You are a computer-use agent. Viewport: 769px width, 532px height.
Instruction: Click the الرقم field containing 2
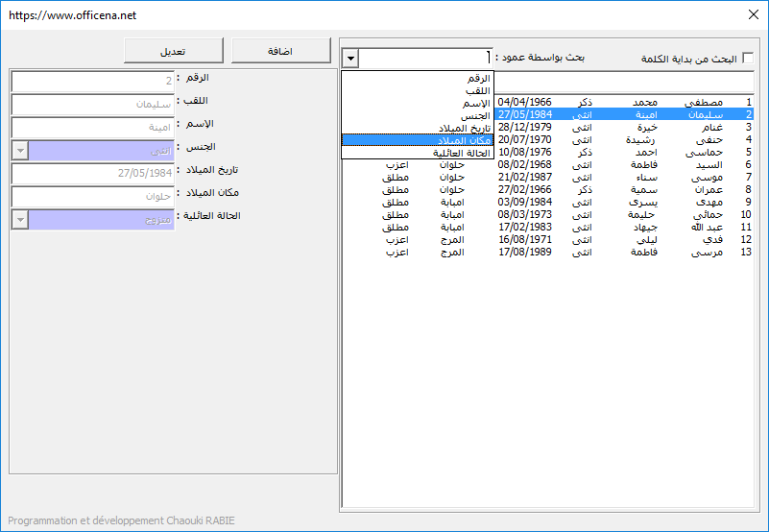(x=93, y=82)
